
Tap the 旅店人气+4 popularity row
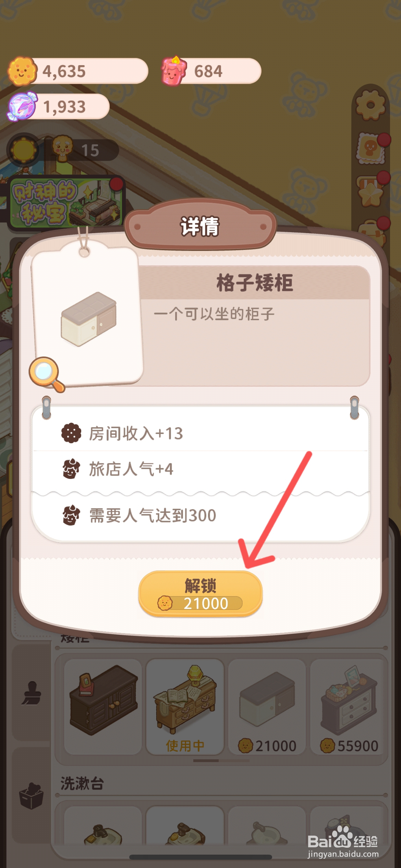tap(200, 469)
